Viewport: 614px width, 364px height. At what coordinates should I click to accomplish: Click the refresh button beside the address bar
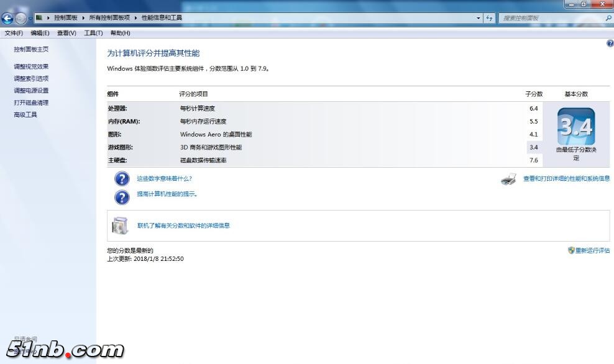(490, 18)
